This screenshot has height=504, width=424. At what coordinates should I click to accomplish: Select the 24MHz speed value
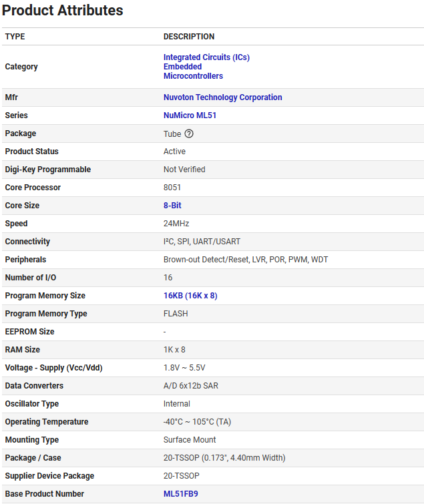(x=176, y=224)
